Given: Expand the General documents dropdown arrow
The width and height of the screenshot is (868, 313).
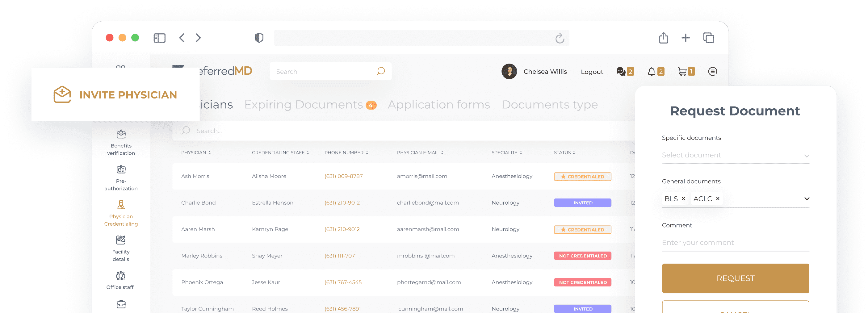Looking at the screenshot, I should tap(806, 199).
